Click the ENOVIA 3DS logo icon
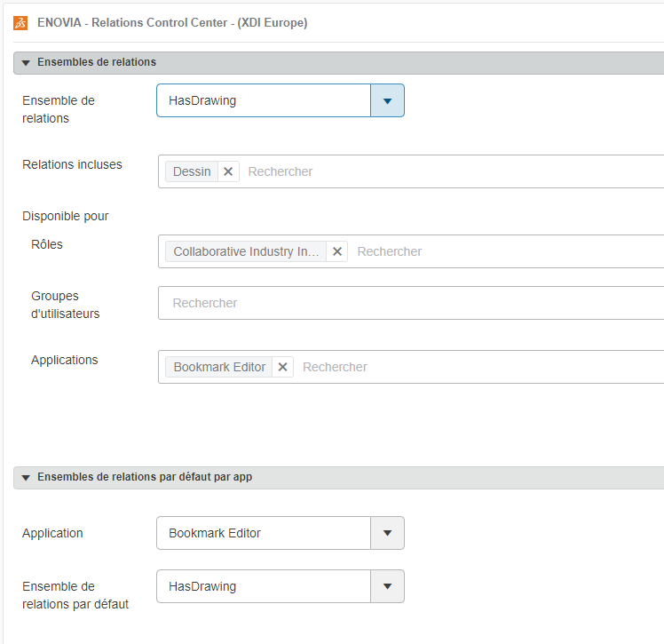 (x=20, y=23)
